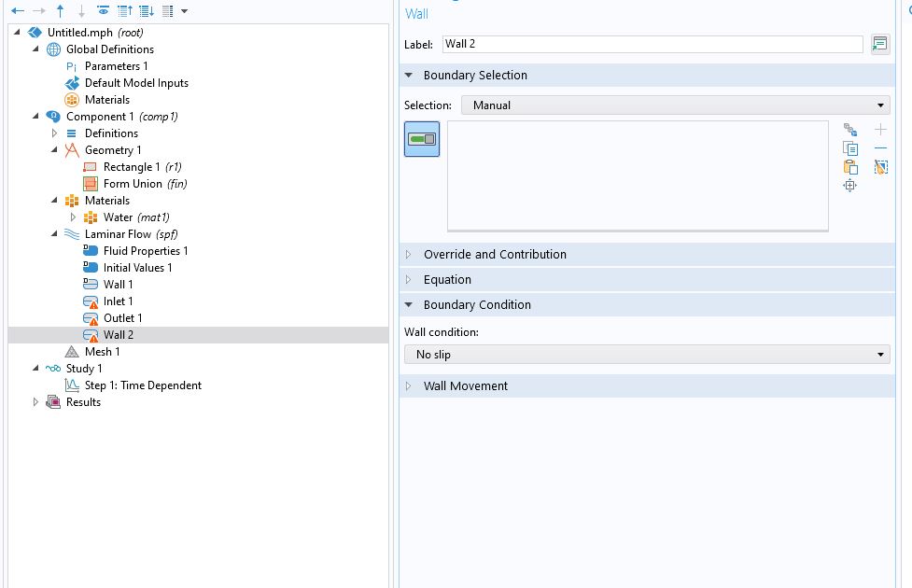Click the Zoom to Selection icon
The image size is (912, 588).
[849, 186]
